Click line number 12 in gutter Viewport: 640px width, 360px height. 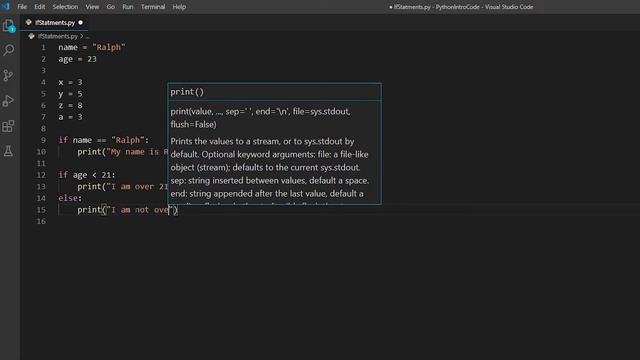pyautogui.click(x=41, y=175)
